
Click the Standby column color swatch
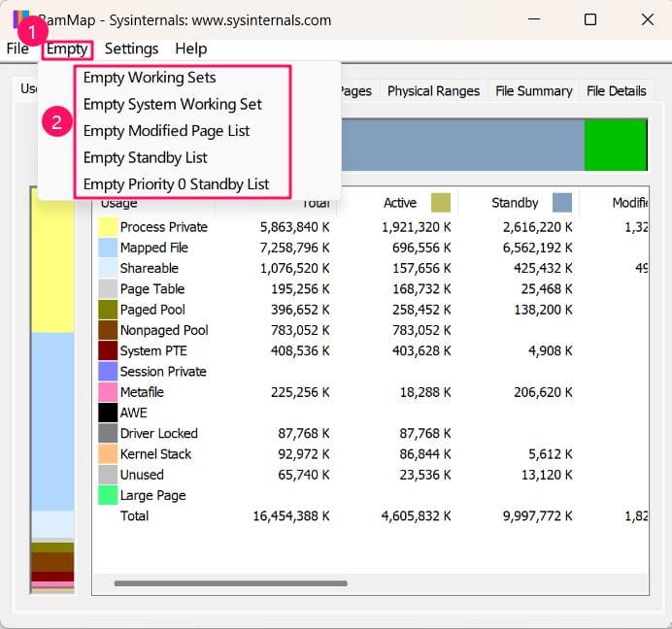point(562,203)
